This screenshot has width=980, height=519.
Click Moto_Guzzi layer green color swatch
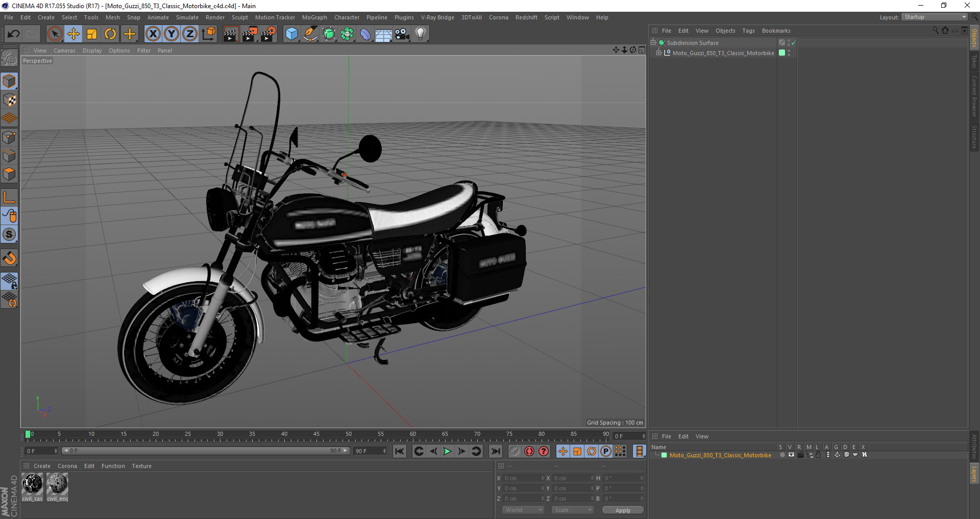664,455
